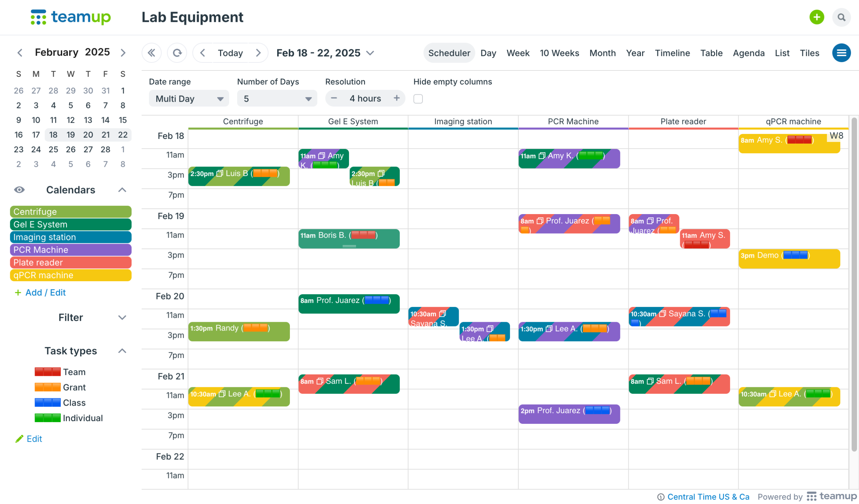This screenshot has height=504, width=859.
Task: Click the blue hamburger menu icon
Action: [841, 53]
